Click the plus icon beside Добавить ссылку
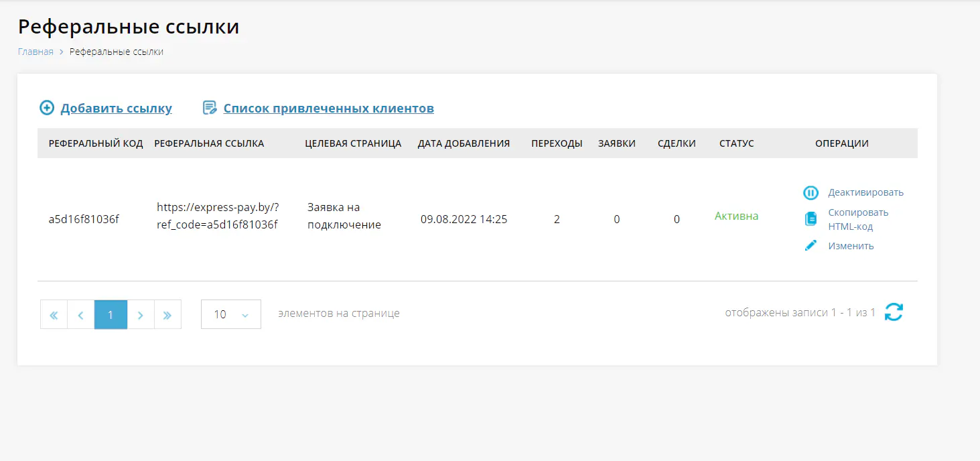The height and width of the screenshot is (461, 980). click(47, 108)
